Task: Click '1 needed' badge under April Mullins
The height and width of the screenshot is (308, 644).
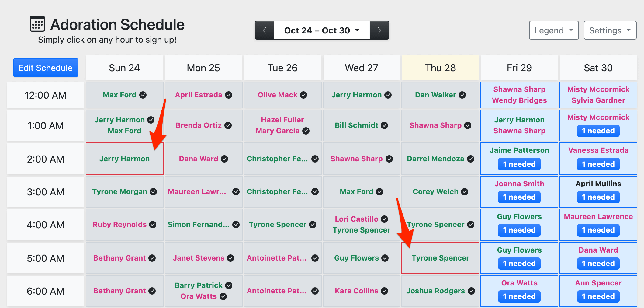Action: pos(598,197)
